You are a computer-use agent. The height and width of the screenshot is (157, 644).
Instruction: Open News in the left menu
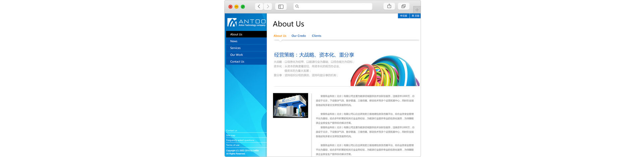(246, 41)
